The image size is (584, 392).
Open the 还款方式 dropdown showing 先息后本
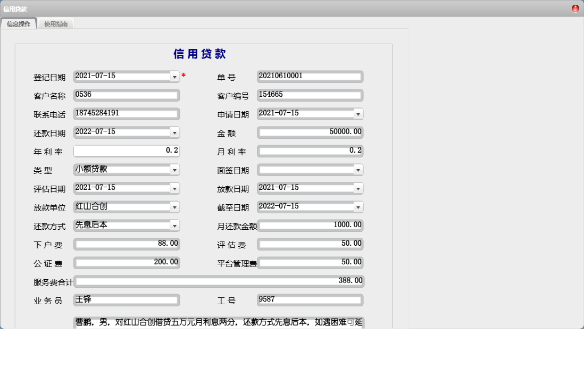(x=174, y=226)
